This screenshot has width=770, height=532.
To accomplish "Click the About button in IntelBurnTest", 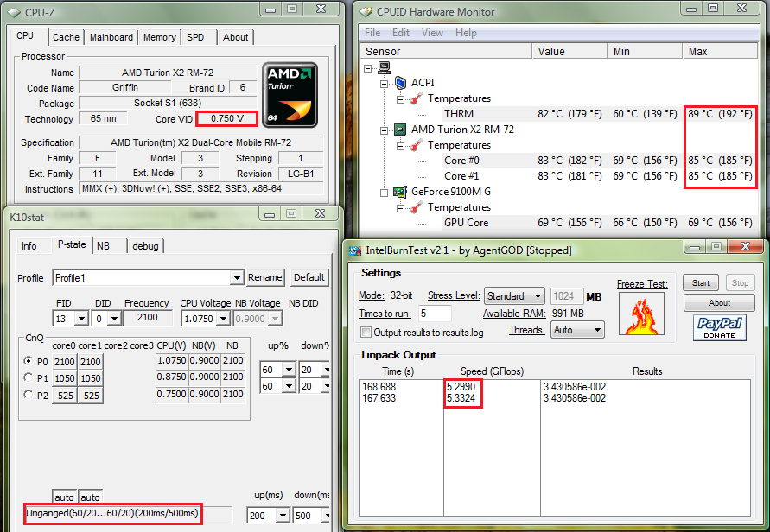I will (x=719, y=303).
